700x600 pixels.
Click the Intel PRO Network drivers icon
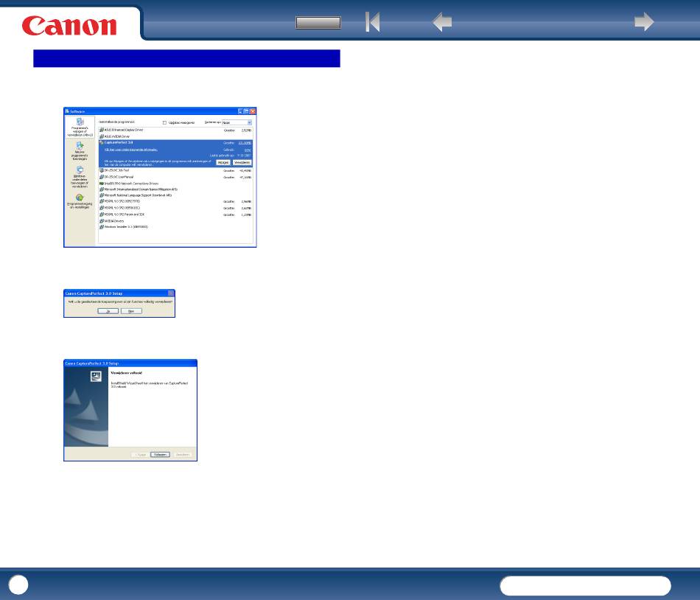pos(102,184)
